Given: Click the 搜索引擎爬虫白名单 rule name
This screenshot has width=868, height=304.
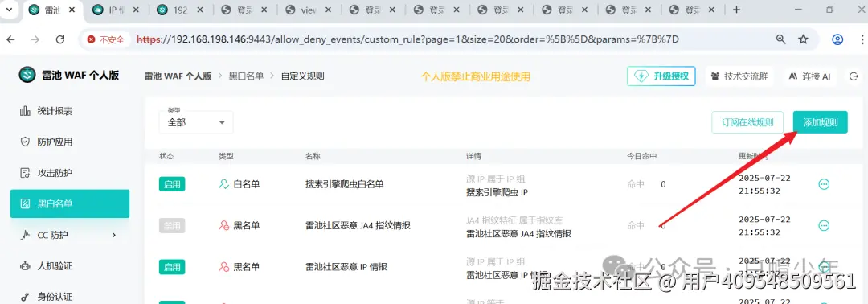Looking at the screenshot, I should tap(344, 184).
